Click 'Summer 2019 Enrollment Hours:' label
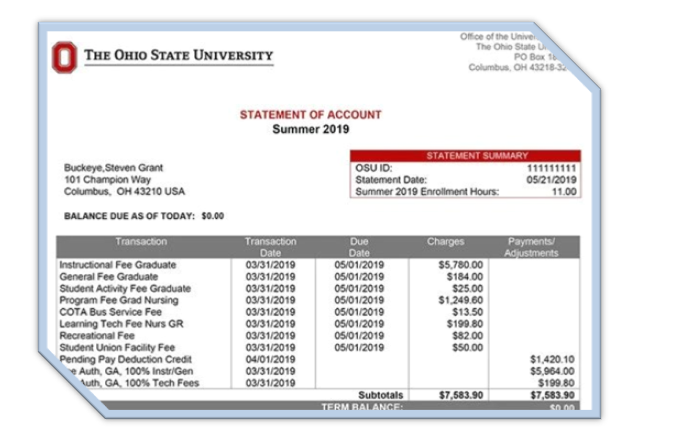The image size is (677, 440). [x=427, y=192]
